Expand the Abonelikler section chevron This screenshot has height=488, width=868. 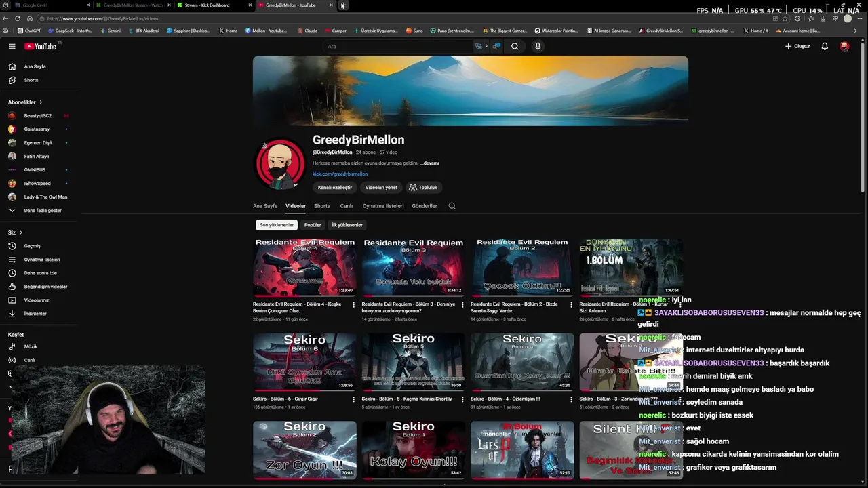[x=41, y=102]
